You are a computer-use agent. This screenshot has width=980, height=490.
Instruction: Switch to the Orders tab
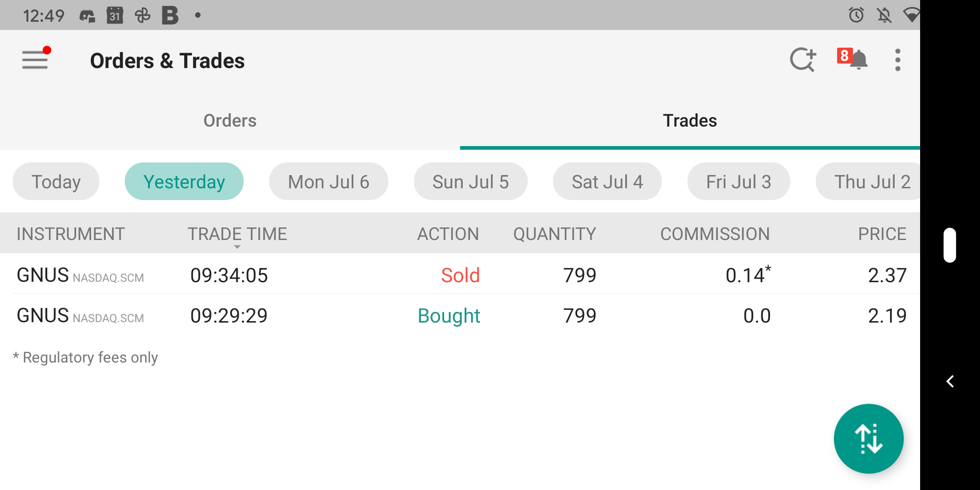[230, 121]
